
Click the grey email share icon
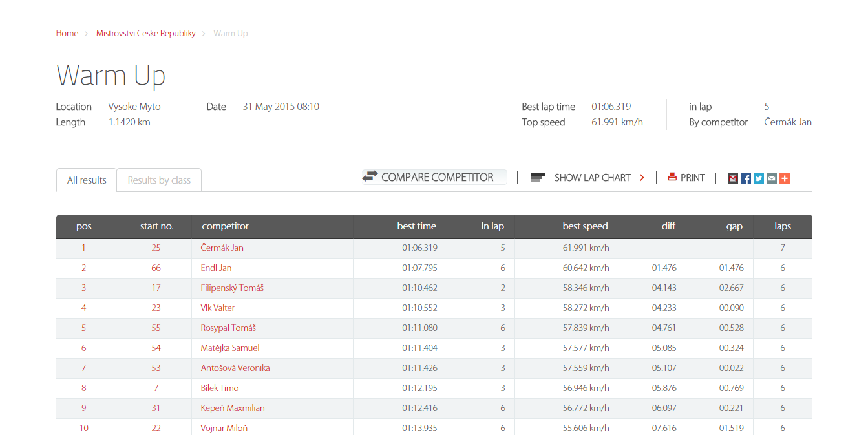point(772,178)
